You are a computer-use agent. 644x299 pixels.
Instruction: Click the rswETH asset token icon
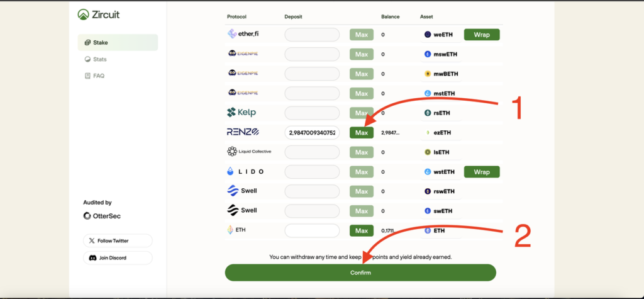point(428,191)
